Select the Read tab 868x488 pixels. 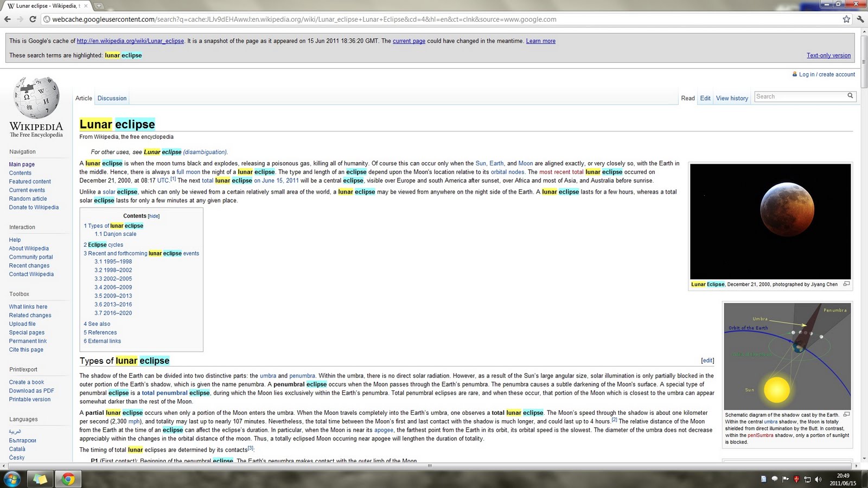[x=688, y=98]
